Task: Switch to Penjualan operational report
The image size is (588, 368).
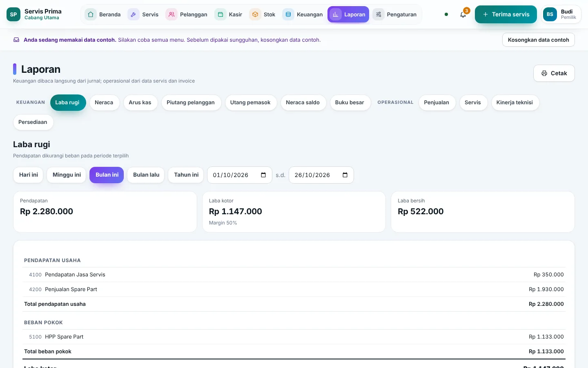Action: click(437, 103)
